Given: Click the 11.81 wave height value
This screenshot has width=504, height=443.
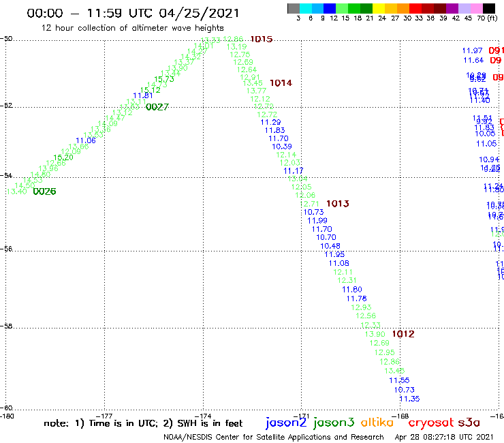Looking at the screenshot, I should pyautogui.click(x=143, y=95).
